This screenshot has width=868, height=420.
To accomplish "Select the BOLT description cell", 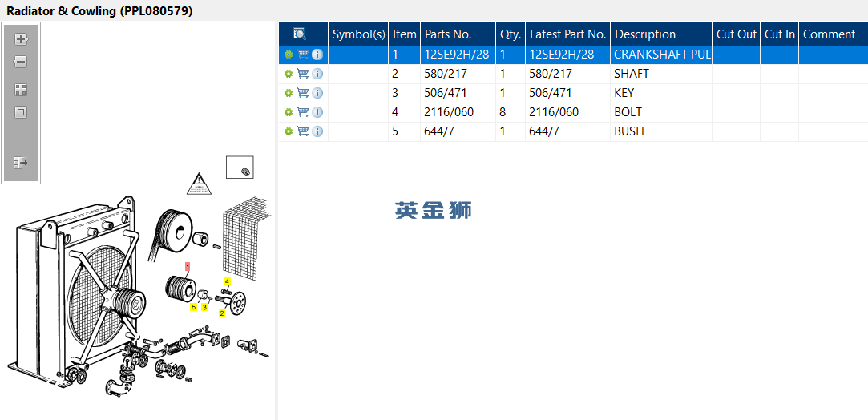I will 661,112.
